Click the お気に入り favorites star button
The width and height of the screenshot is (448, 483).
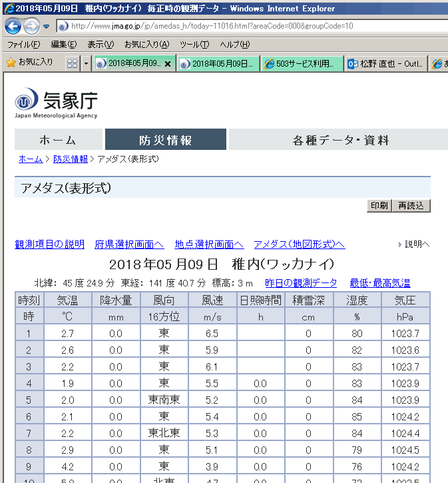[x=29, y=63]
